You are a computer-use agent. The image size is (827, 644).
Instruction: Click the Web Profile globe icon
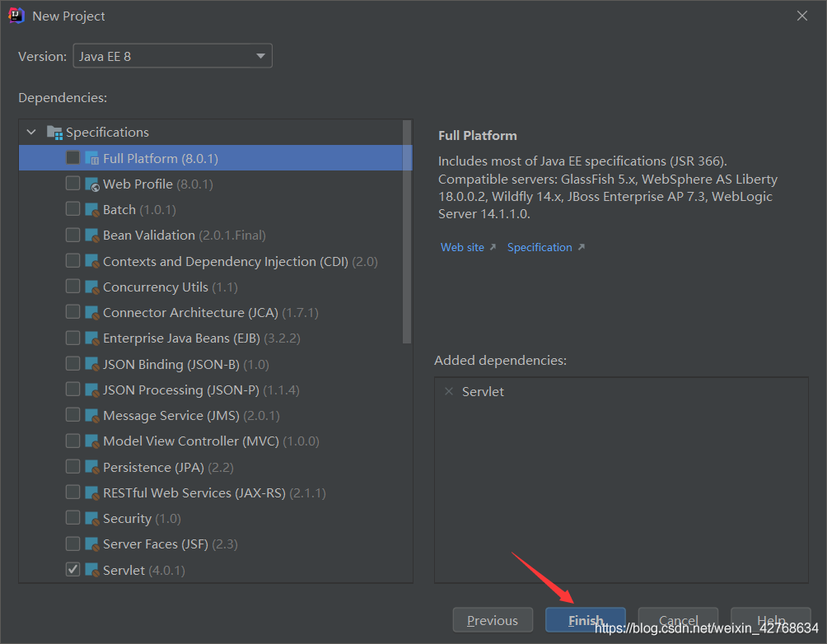91,184
